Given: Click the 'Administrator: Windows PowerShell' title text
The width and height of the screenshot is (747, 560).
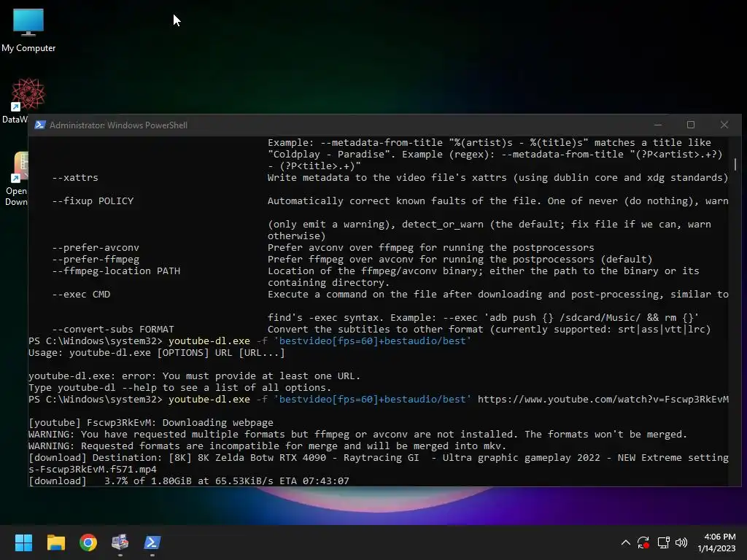Looking at the screenshot, I should pos(118,125).
